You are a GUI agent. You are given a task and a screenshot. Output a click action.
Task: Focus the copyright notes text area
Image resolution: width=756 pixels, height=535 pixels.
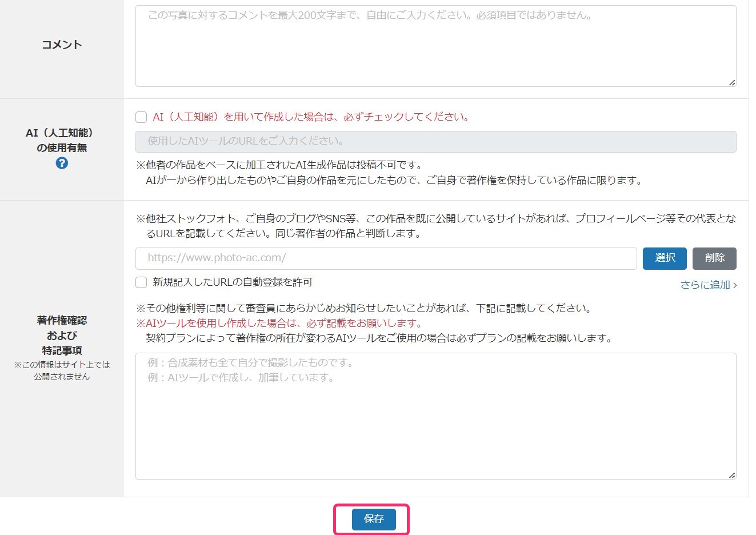435,416
